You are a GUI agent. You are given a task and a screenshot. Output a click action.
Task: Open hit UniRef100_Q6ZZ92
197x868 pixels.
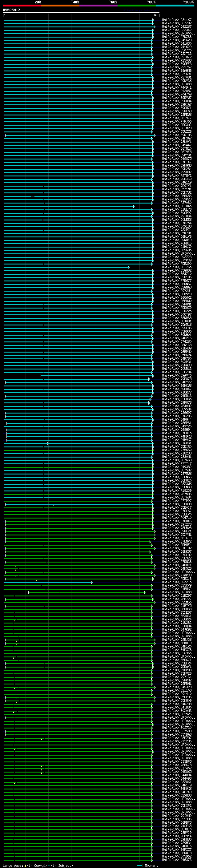coord(177,23)
